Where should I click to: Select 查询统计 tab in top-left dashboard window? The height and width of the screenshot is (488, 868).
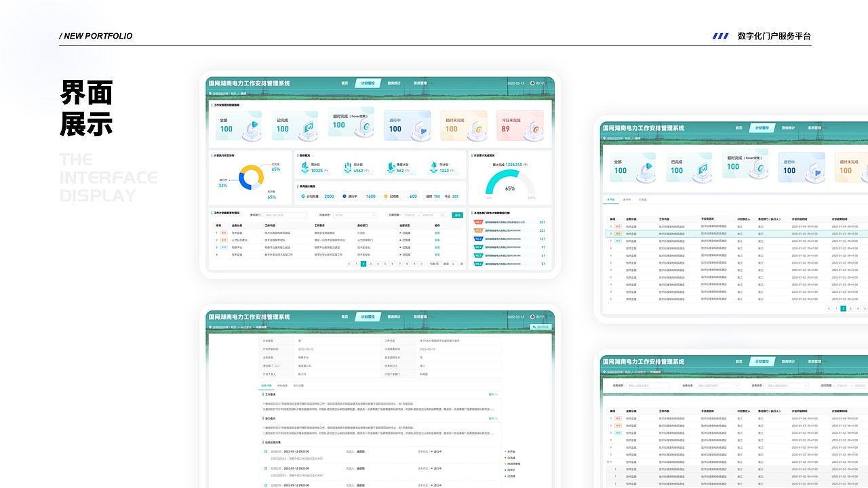point(394,83)
